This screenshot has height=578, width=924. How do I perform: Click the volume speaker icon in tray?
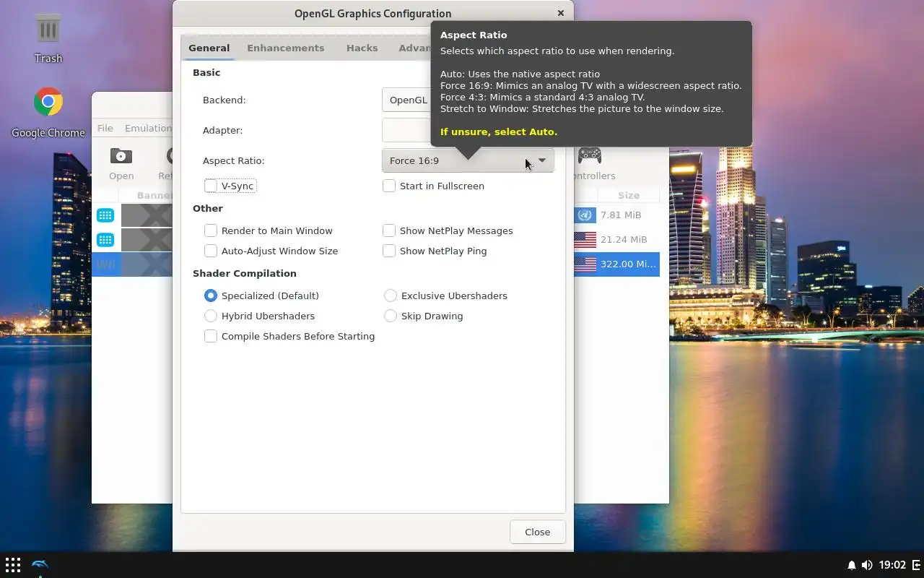[867, 565]
